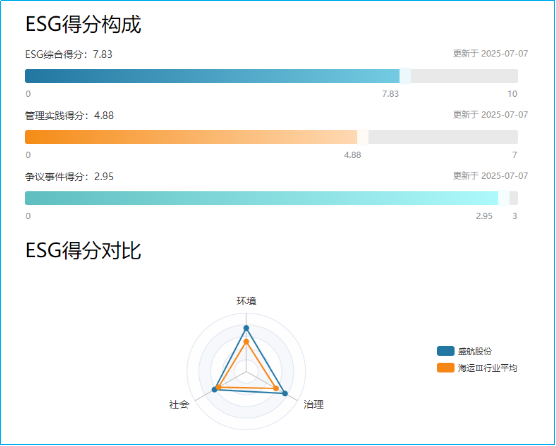Viewport: 556px width, 446px height.
Task: Select the orange data point on 环境 axis
Action: (246, 342)
